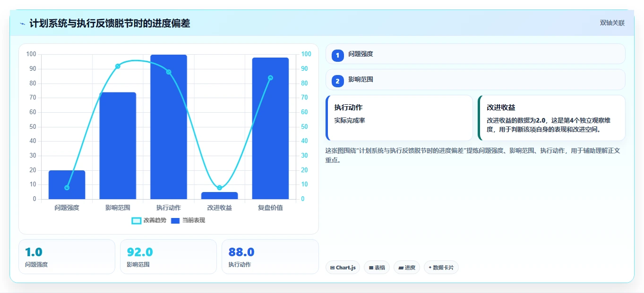Click the 实际完成率 text
Screen dimensions: 644x293
pyautogui.click(x=350, y=120)
